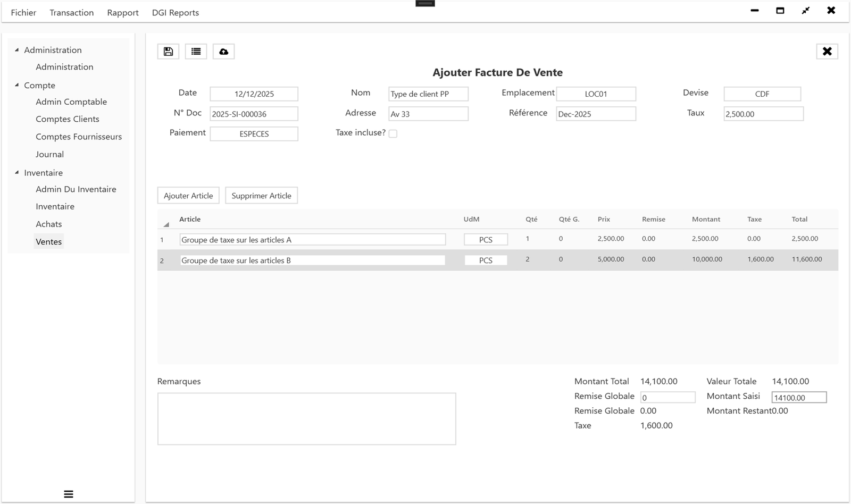Image resolution: width=851 pixels, height=504 pixels.
Task: Open the invoice list icon
Action: pos(196,51)
